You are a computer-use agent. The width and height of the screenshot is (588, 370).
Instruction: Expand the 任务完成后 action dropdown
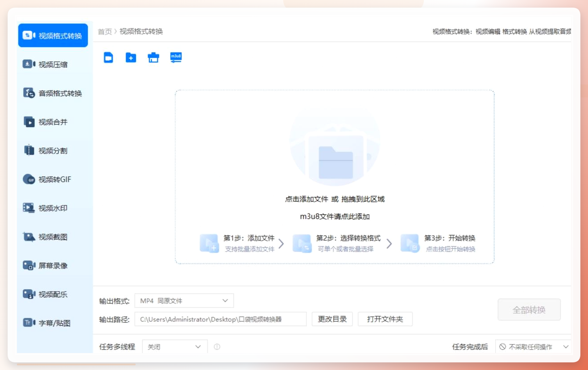[533, 347]
